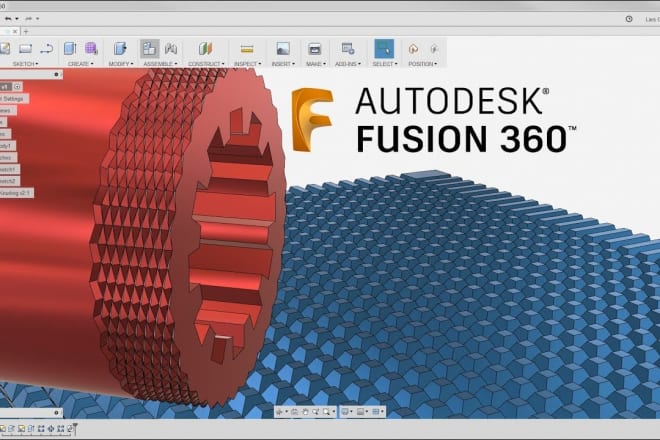Image resolution: width=660 pixels, height=440 pixels.
Task: Click the timeline playhead marker
Action: 75,428
